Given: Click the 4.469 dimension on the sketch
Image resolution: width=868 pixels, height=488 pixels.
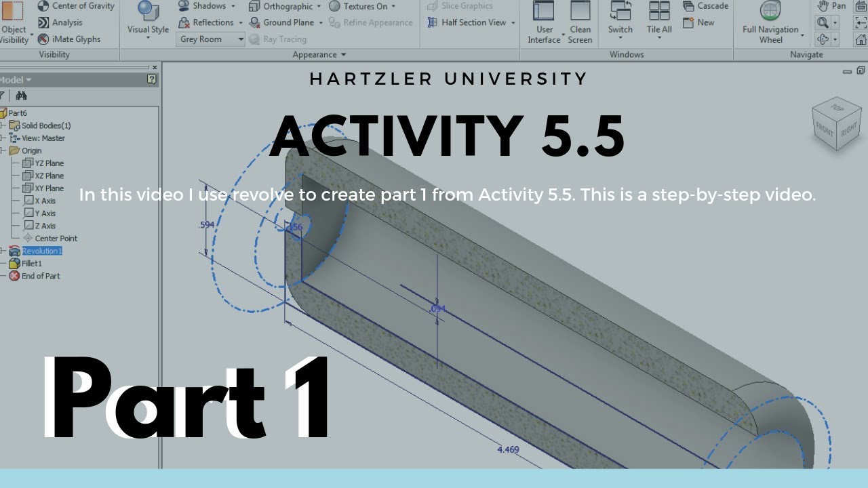Looking at the screenshot, I should (509, 449).
